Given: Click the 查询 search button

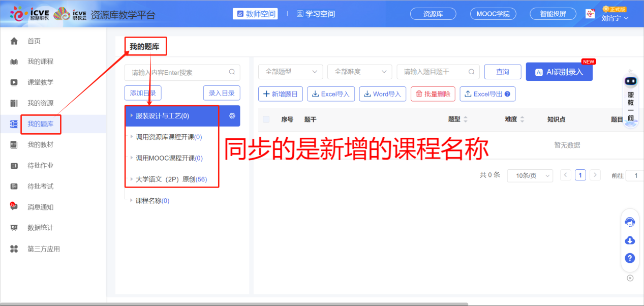Looking at the screenshot, I should coord(503,72).
